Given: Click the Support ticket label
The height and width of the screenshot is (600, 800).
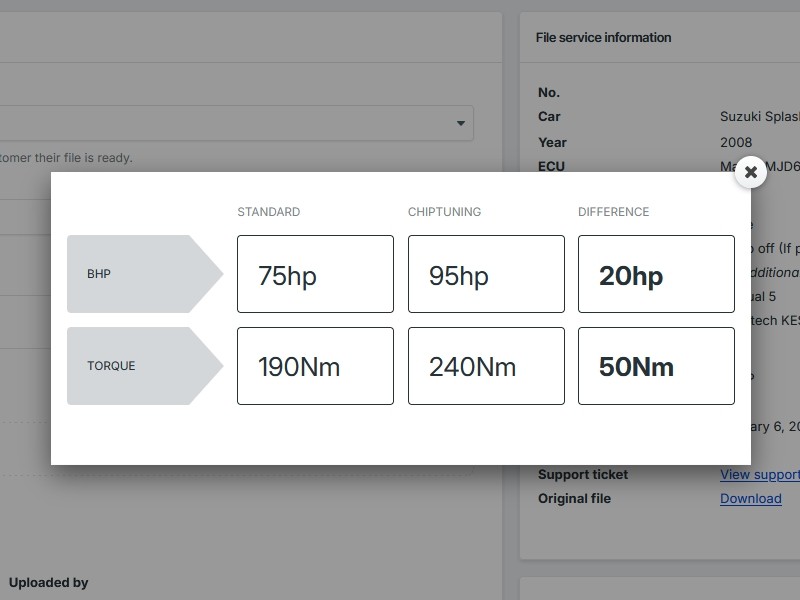Looking at the screenshot, I should 583,474.
